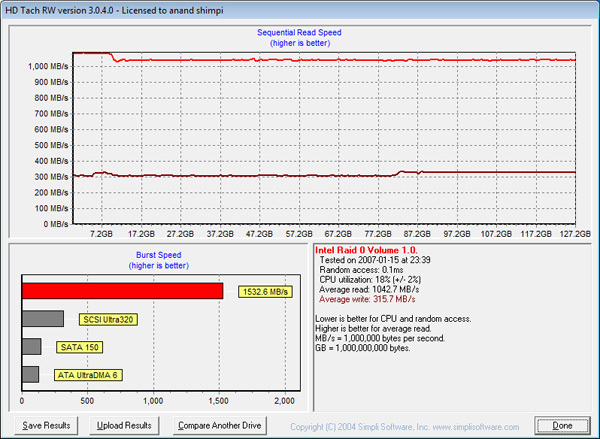Click the 200 MB/s axis label
The height and width of the screenshot is (439, 600).
click(x=51, y=193)
